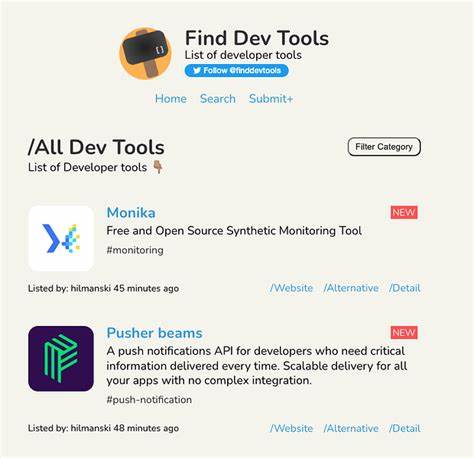Viewport: 474px width, 458px height.
Task: Click the #monitoring tag
Action: tap(135, 250)
